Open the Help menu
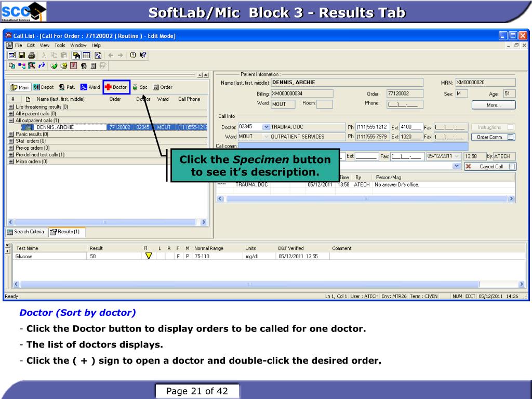 pos(96,45)
